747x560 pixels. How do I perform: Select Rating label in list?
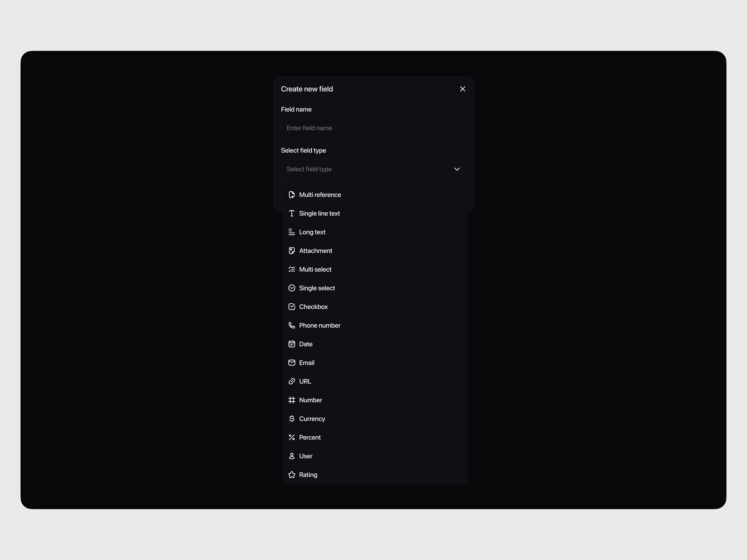click(308, 475)
